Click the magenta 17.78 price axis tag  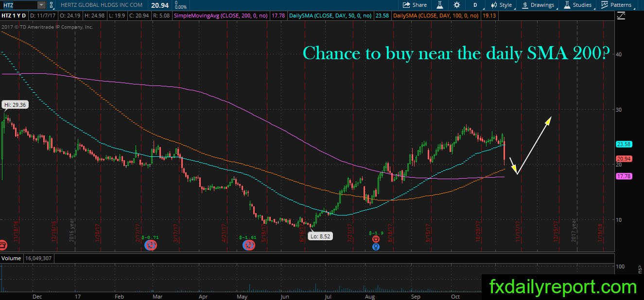point(623,176)
